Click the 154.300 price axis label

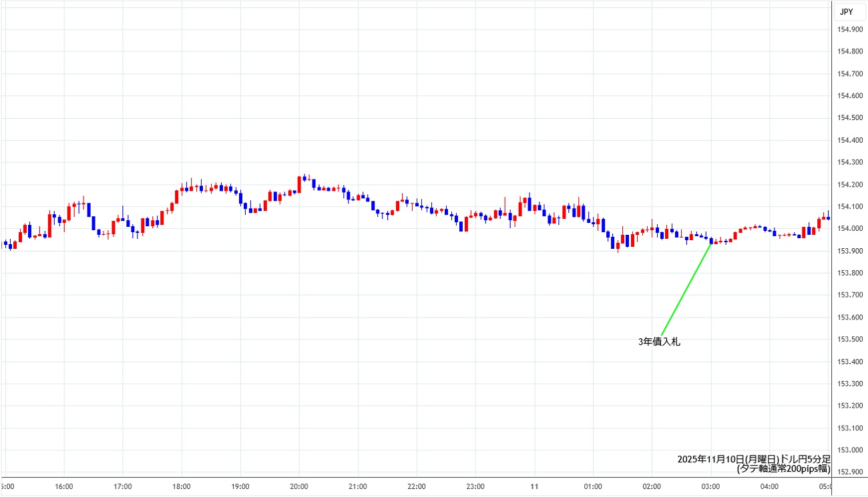pos(848,162)
